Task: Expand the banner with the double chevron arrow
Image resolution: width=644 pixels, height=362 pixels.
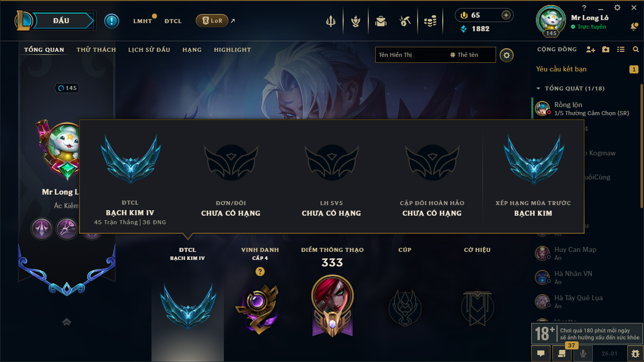Action: (x=66, y=322)
